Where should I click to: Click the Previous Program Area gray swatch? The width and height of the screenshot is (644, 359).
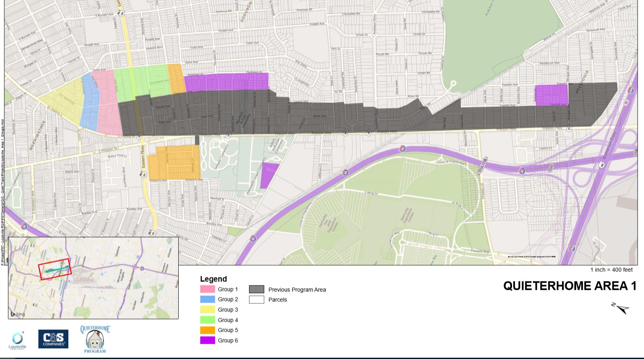coord(256,289)
